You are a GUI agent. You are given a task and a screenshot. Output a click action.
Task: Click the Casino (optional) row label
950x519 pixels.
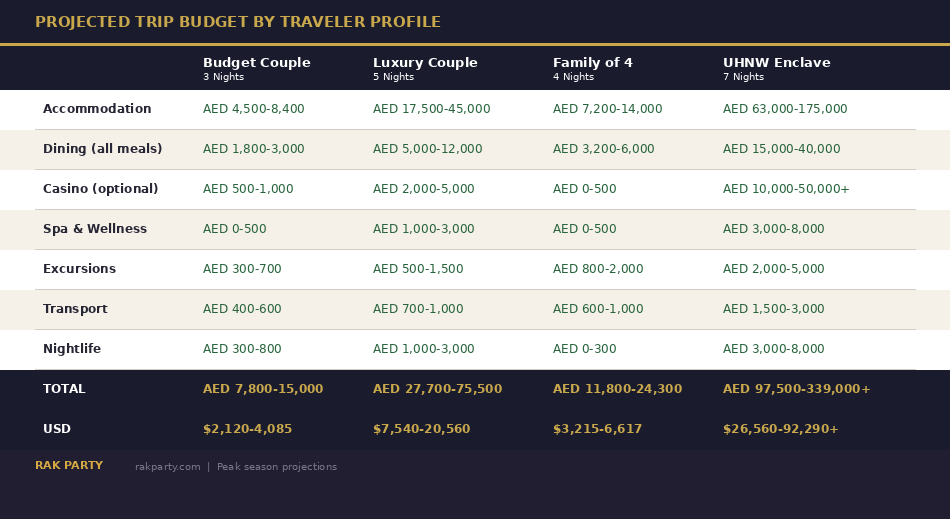(x=100, y=189)
